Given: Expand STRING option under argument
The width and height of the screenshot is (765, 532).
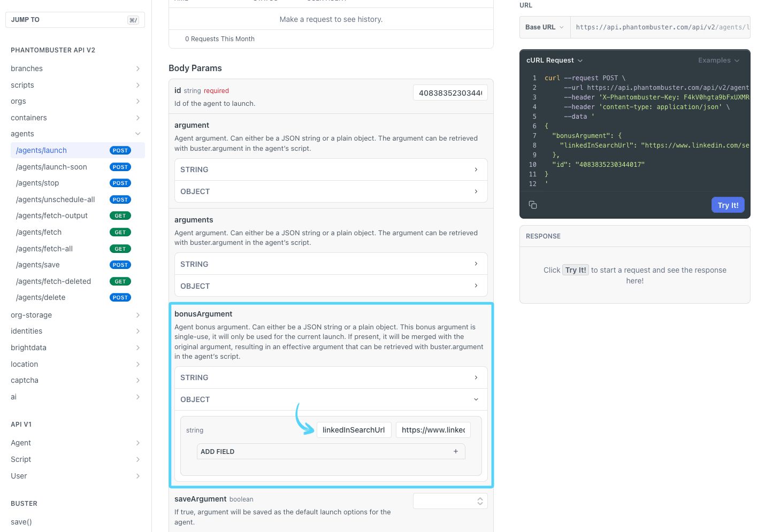Looking at the screenshot, I should (331, 169).
